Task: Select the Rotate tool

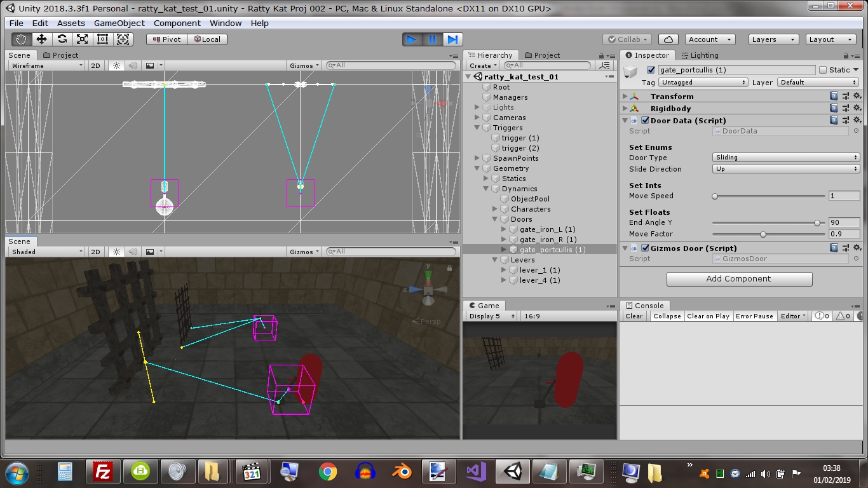Action: pyautogui.click(x=62, y=39)
